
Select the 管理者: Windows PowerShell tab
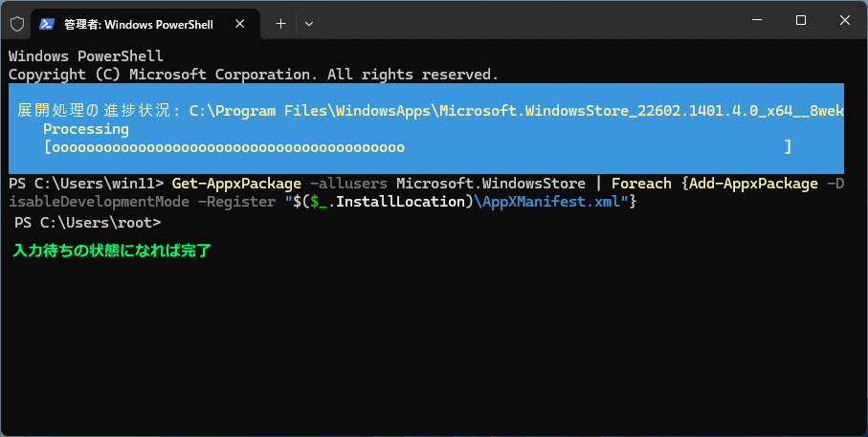pos(145,24)
